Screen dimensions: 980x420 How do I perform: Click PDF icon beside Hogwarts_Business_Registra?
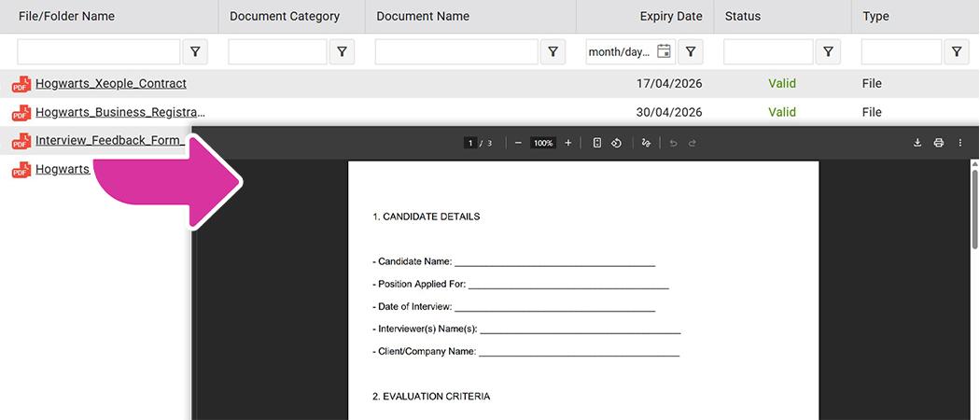21,113
